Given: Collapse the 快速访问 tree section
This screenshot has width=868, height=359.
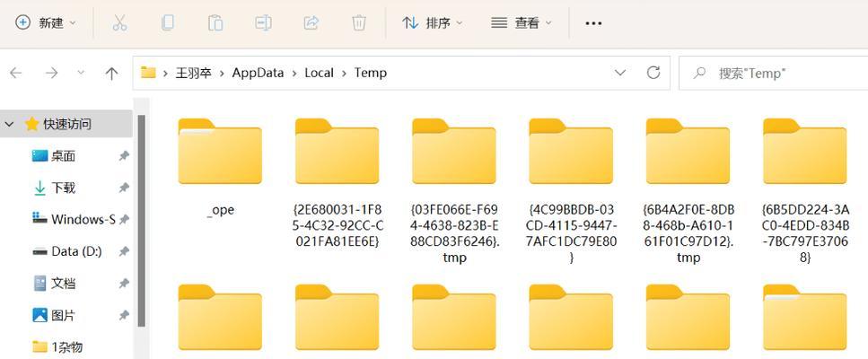Looking at the screenshot, I should click(x=9, y=124).
